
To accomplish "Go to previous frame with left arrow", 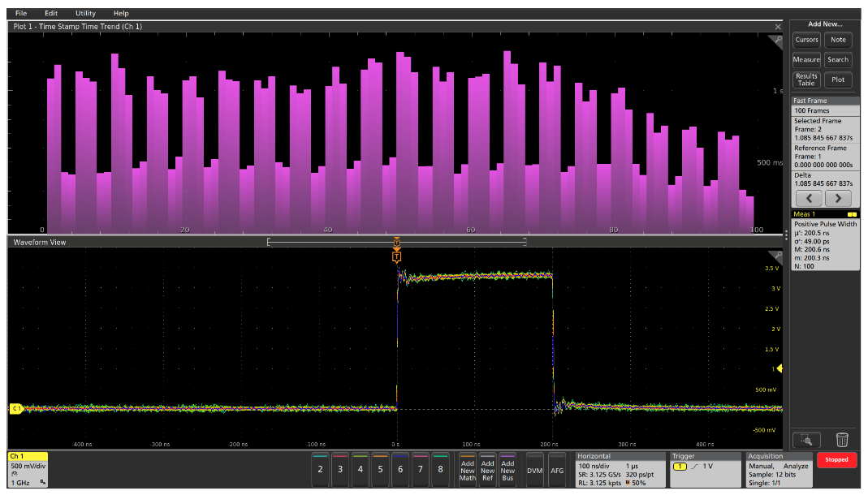I will point(808,198).
